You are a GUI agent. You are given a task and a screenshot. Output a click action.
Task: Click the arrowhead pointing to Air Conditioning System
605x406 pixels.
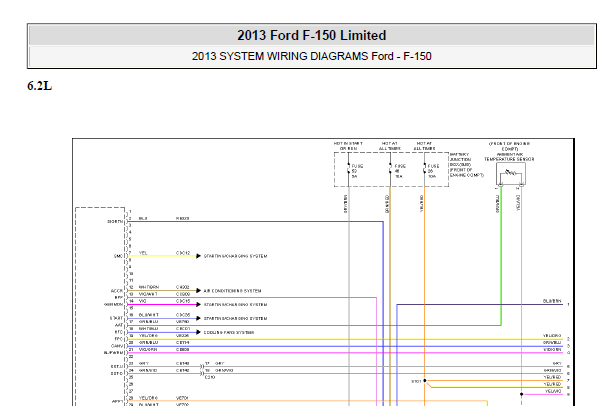(x=198, y=291)
